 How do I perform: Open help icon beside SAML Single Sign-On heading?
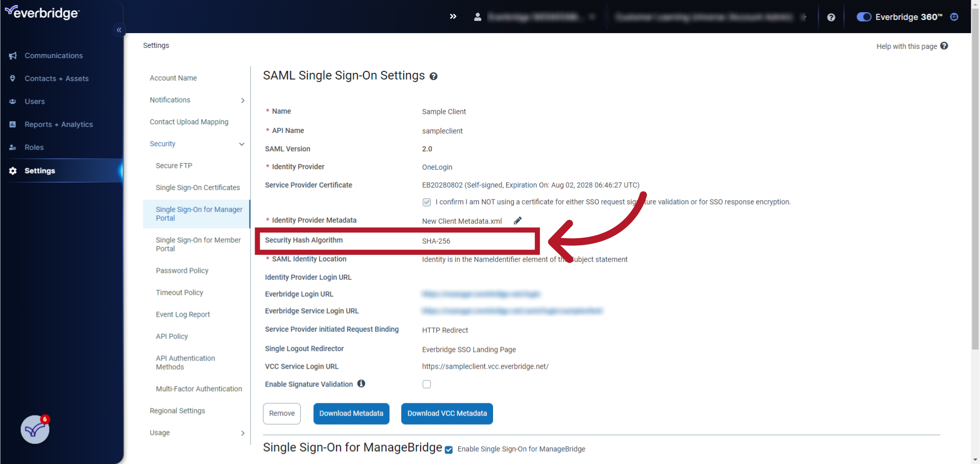(434, 76)
